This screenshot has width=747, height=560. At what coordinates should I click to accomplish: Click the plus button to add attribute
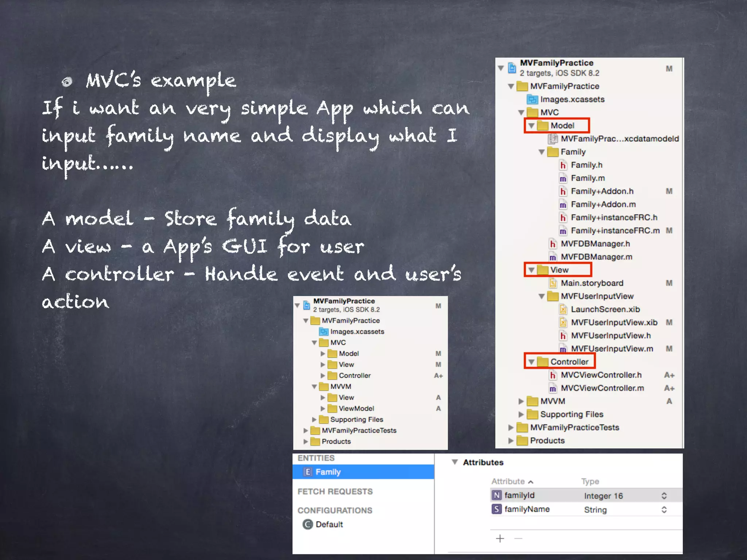tap(500, 538)
